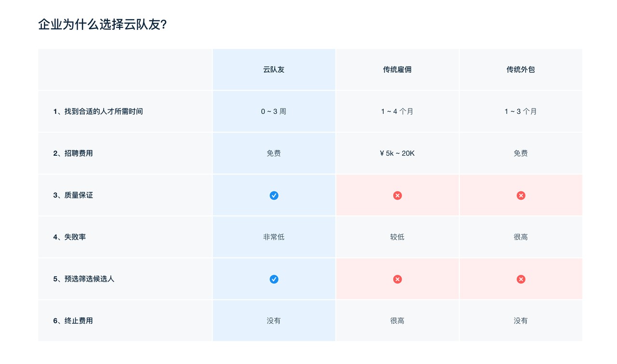Click the 终止费用 row label
This screenshot has width=617, height=364.
coord(73,321)
